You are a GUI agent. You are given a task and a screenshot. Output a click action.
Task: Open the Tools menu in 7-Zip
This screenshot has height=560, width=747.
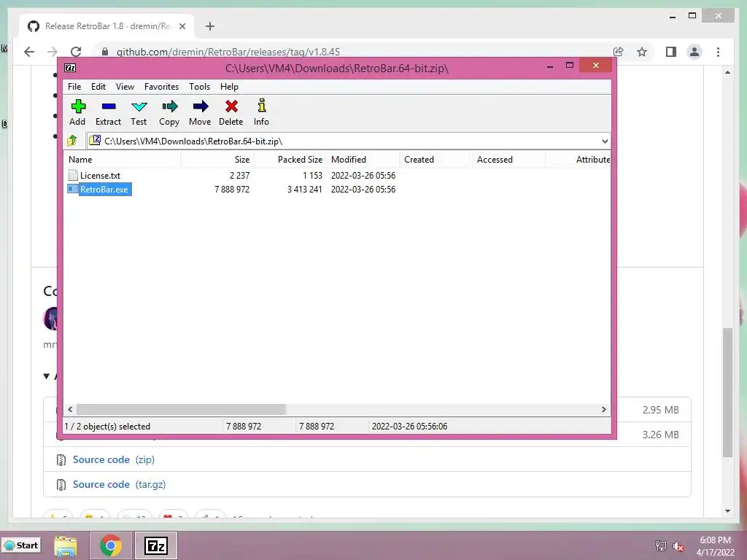(199, 87)
